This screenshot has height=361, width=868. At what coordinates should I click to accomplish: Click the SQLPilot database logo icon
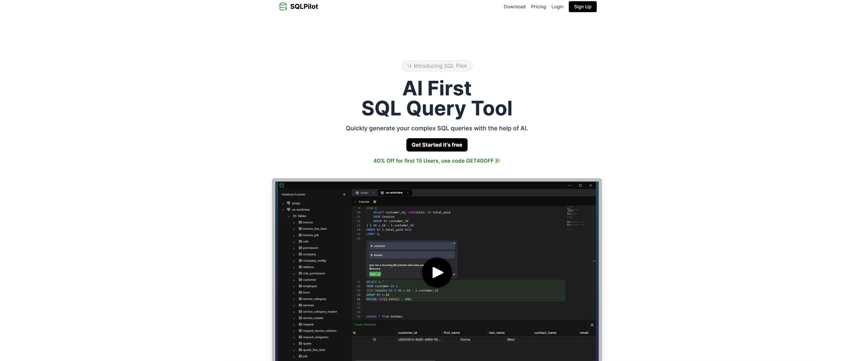tap(283, 7)
